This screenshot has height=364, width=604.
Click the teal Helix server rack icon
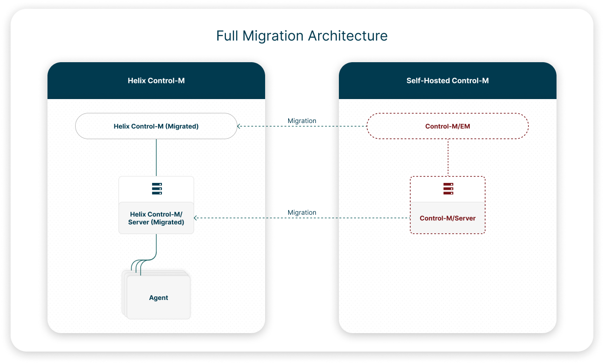(x=157, y=189)
